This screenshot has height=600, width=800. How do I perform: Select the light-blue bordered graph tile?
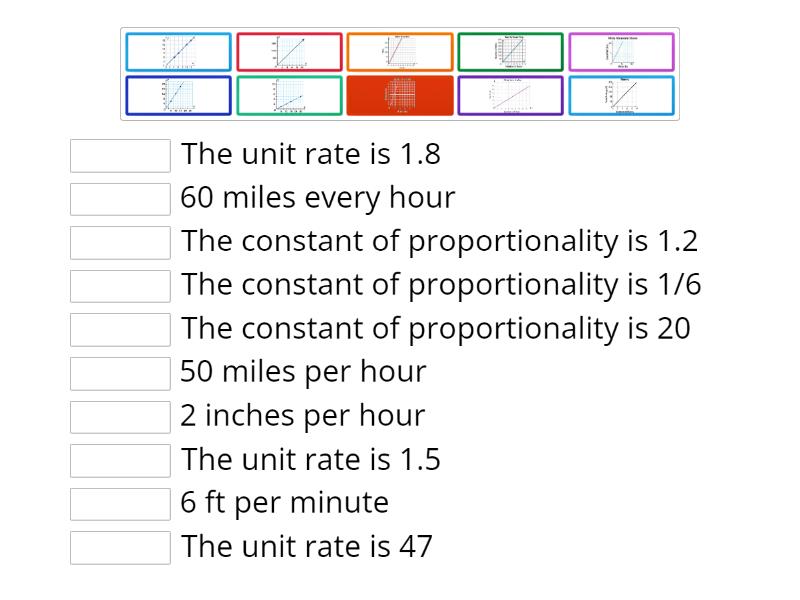coord(179,52)
